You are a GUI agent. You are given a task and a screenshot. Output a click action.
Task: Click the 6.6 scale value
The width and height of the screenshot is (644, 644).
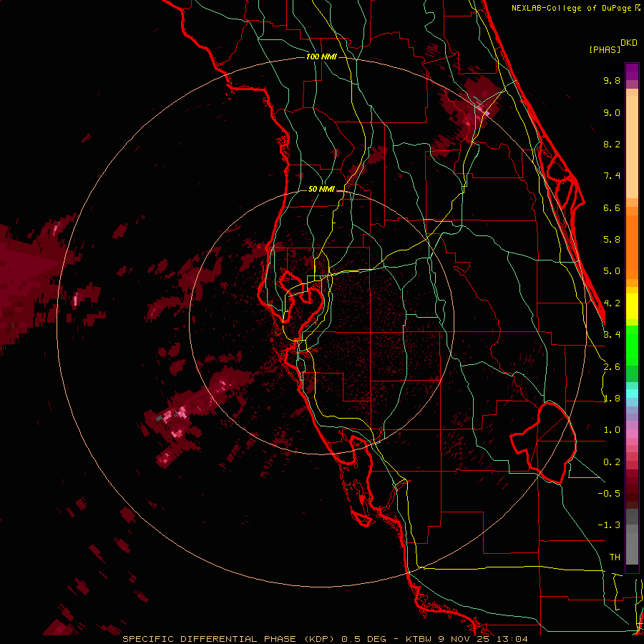coord(612,208)
